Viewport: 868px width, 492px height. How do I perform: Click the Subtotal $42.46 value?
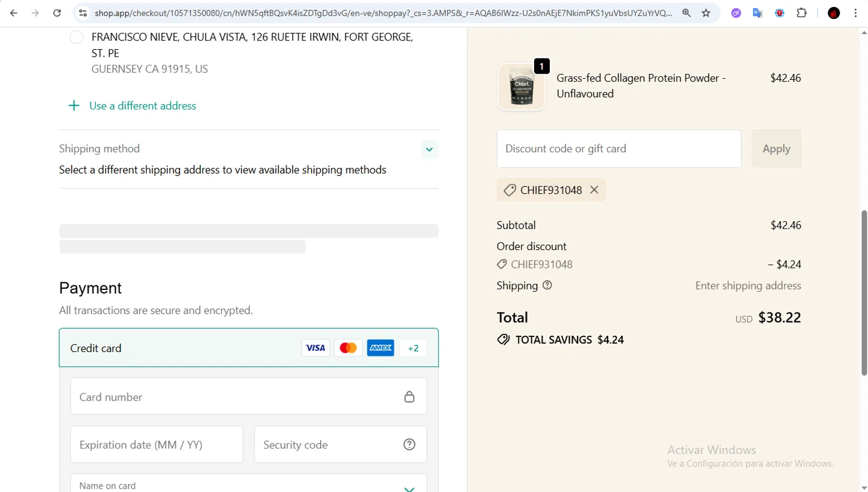click(x=786, y=225)
